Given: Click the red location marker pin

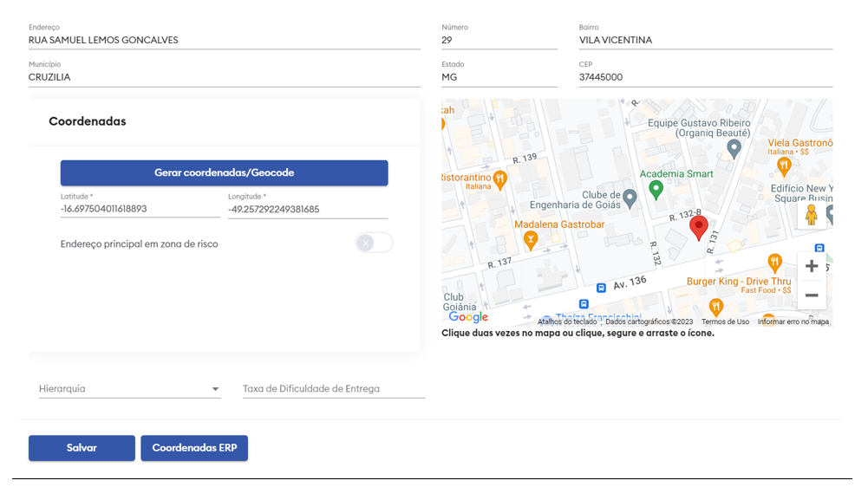Looking at the screenshot, I should point(698,228).
